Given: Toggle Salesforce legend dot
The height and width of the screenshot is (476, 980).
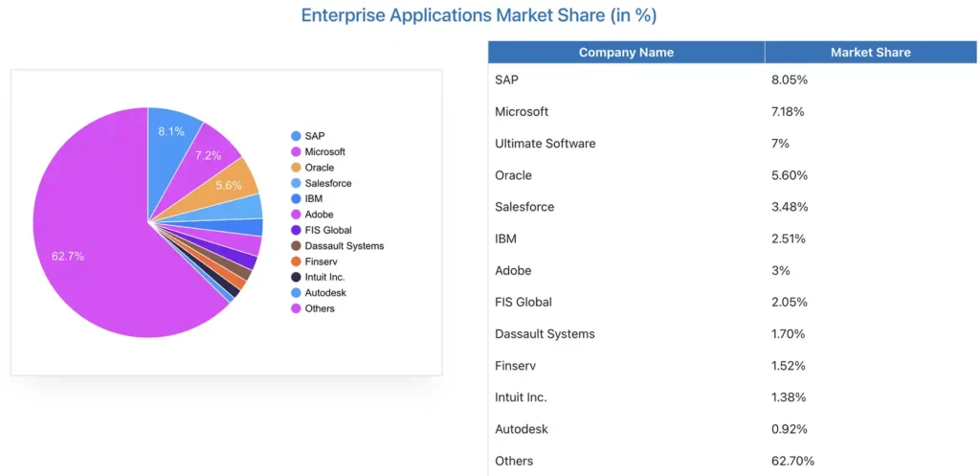Looking at the screenshot, I should (x=297, y=183).
